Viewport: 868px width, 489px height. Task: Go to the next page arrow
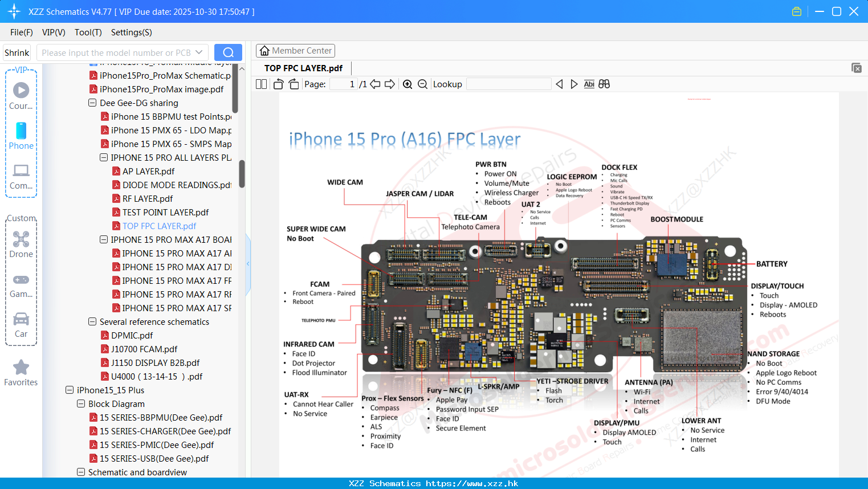click(x=390, y=84)
